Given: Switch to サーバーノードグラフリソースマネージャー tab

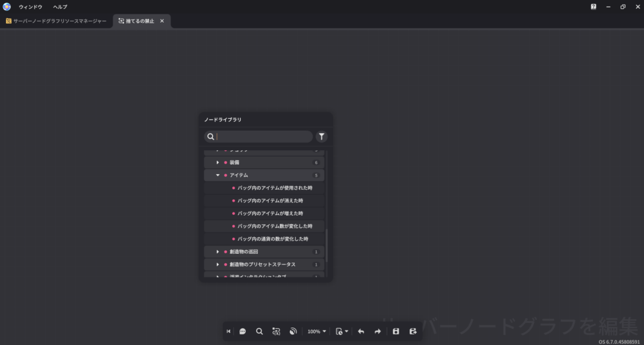Looking at the screenshot, I should (x=56, y=21).
